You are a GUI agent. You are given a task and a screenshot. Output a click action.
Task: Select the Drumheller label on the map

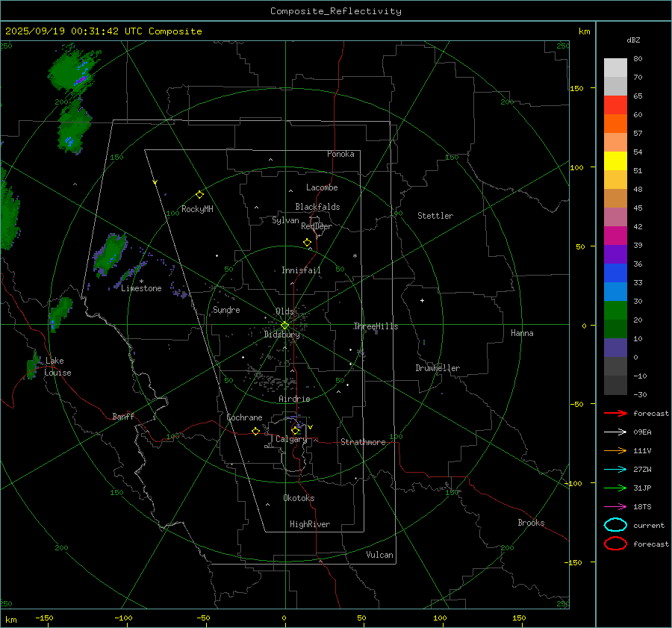pos(438,368)
